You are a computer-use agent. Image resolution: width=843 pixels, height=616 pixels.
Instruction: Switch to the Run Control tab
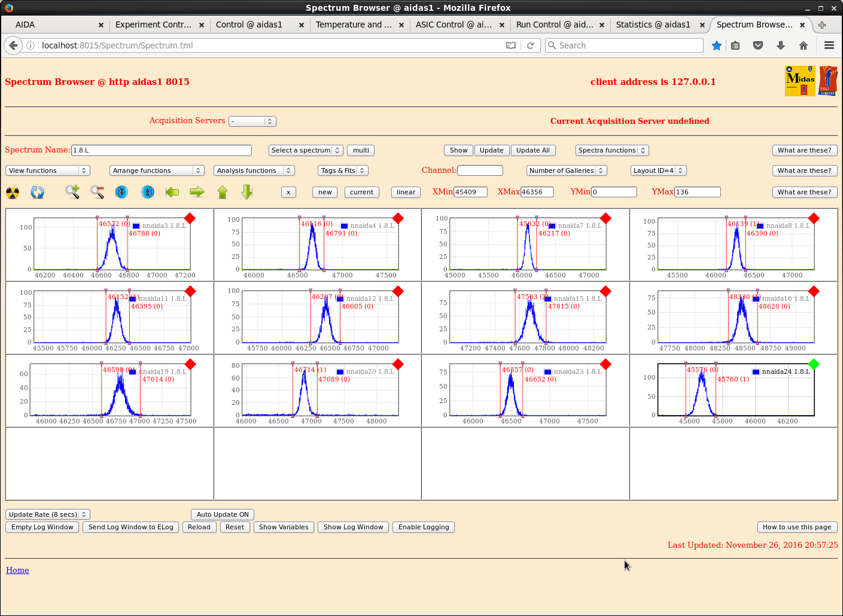[554, 25]
